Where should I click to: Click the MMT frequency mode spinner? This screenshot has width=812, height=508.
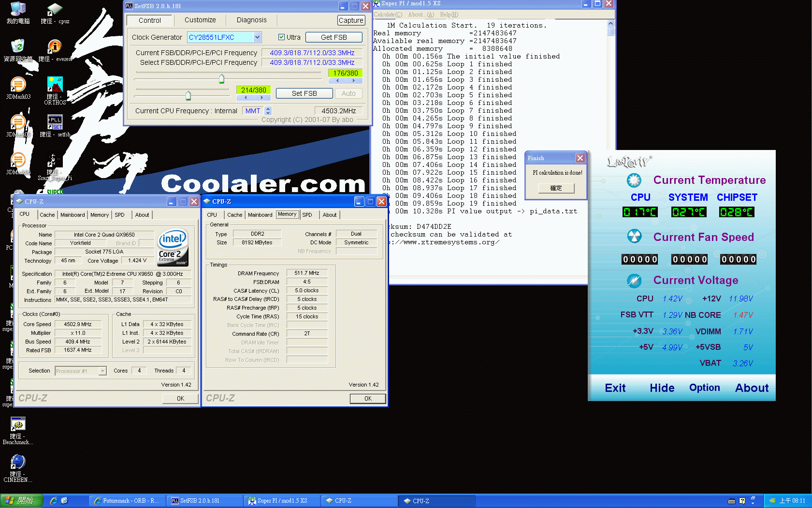[268, 111]
